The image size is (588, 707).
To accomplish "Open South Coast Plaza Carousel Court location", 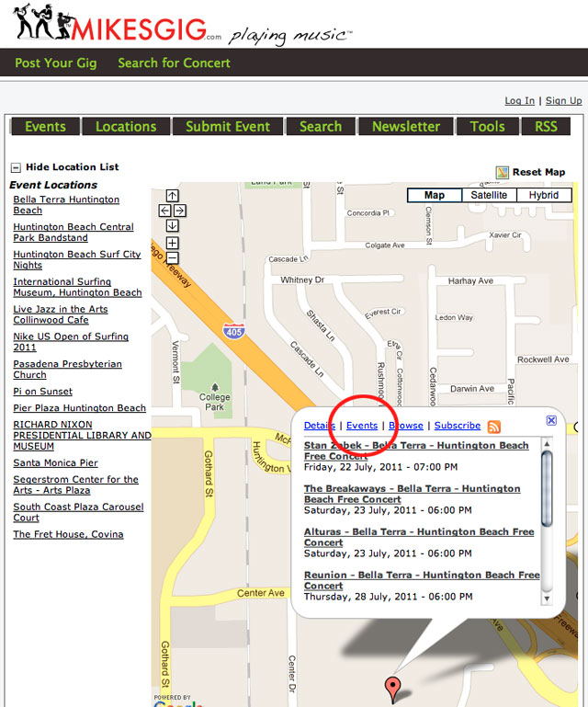I will 78,512.
